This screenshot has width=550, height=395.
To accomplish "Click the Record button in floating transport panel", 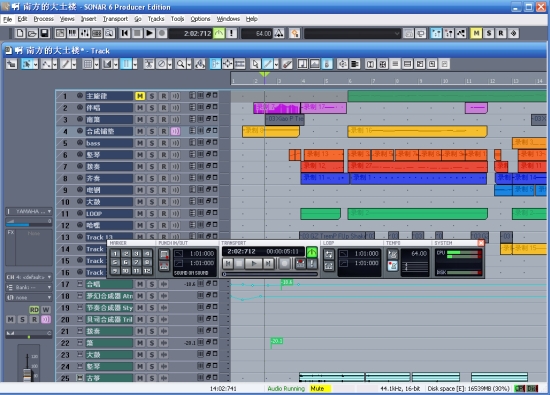I will (x=284, y=263).
